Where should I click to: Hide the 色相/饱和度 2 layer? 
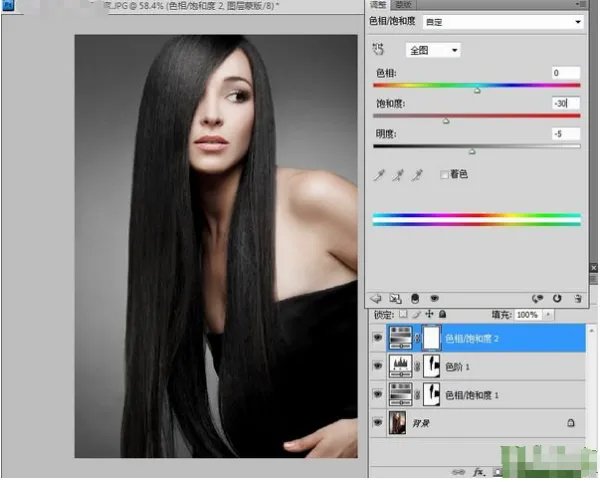point(377,339)
